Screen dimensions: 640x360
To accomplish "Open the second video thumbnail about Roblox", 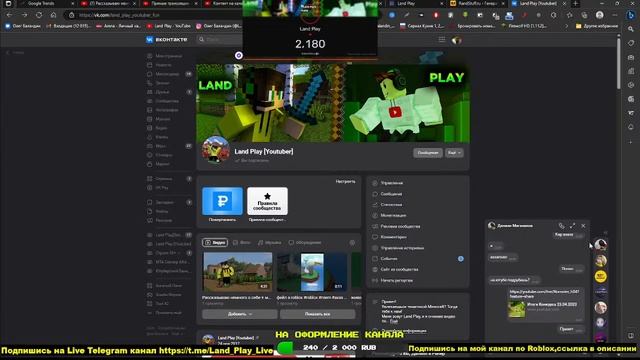I will 312,271.
